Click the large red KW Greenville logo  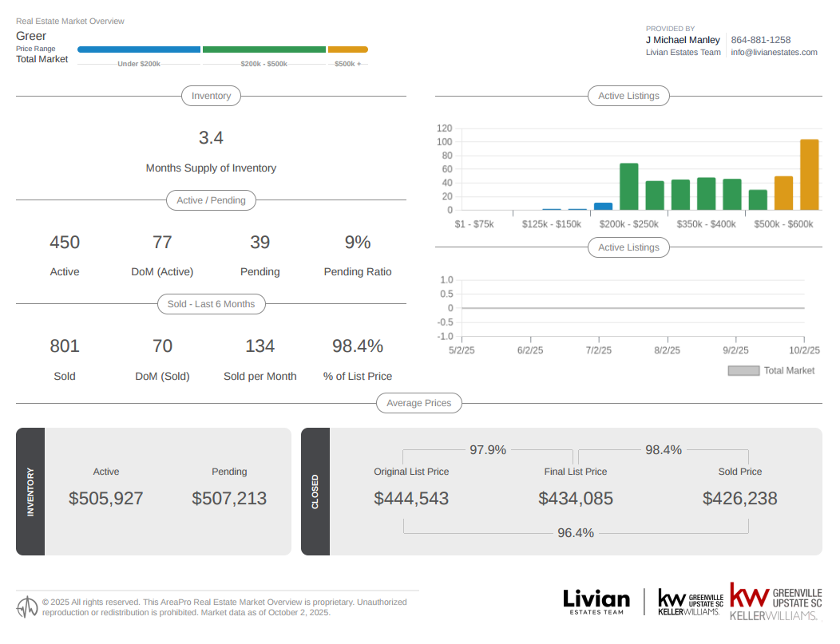(x=775, y=603)
